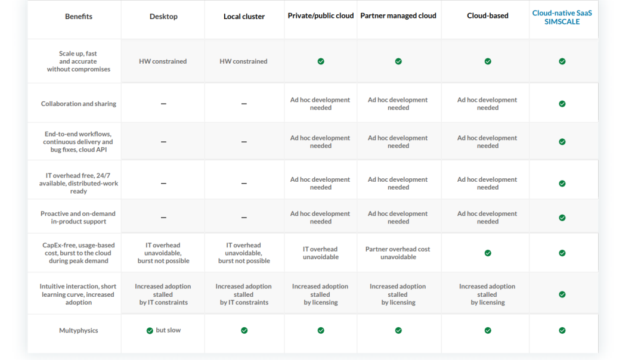644x360 pixels.
Task: Click the Desktop column header
Action: coord(163,16)
